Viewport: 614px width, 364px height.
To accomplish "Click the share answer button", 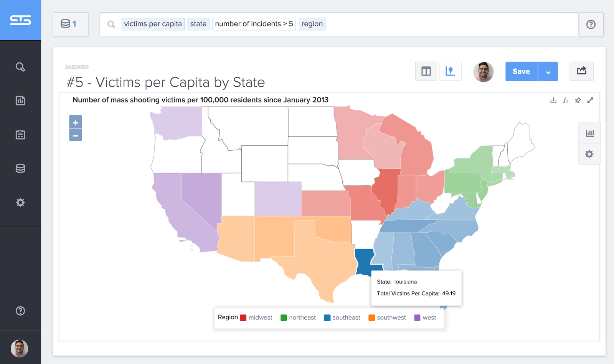I will [x=581, y=71].
